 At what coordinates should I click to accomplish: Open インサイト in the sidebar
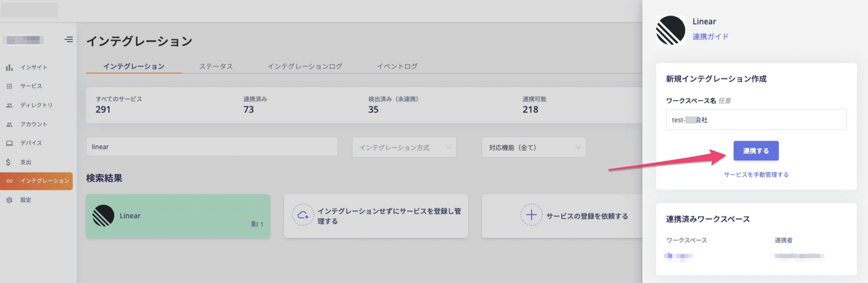[x=34, y=67]
